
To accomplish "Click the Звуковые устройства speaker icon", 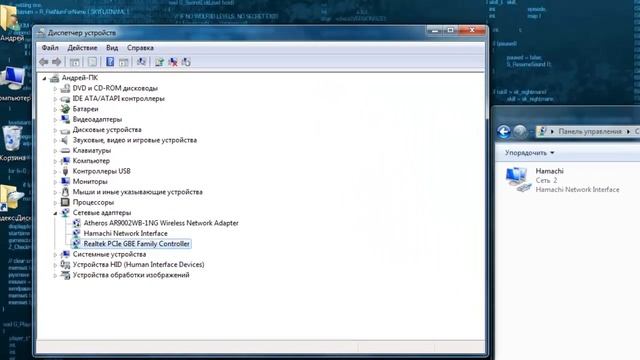I will [x=65, y=140].
